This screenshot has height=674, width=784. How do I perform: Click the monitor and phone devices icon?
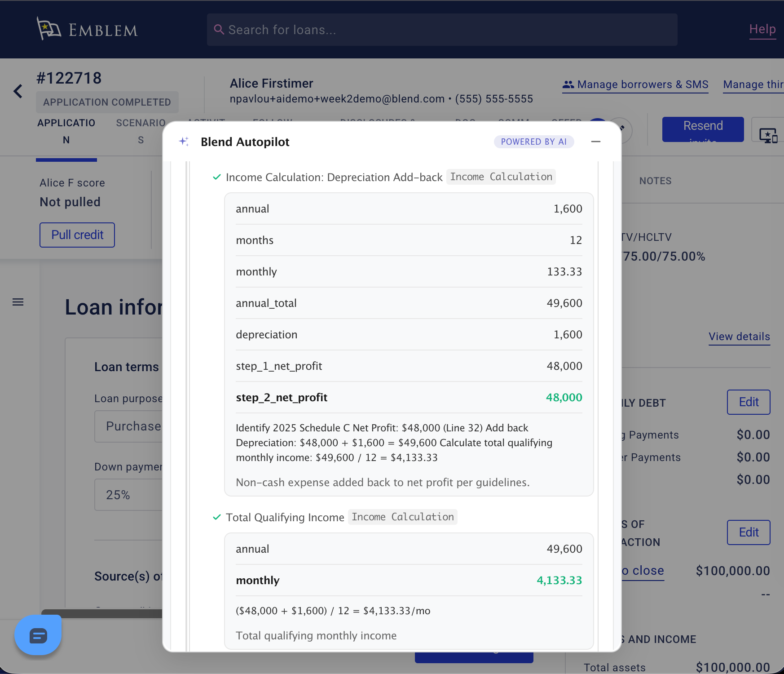[x=768, y=135]
